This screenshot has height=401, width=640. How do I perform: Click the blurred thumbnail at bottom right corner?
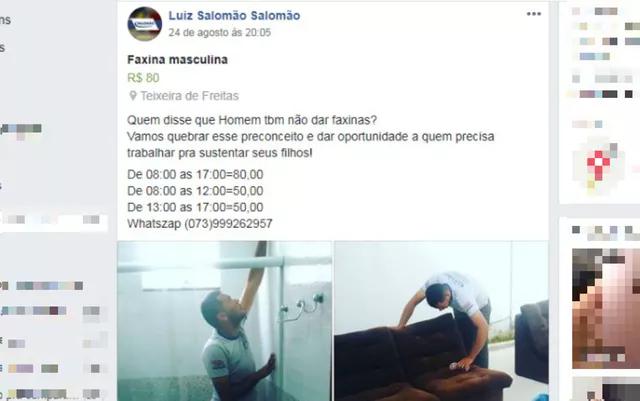click(606, 389)
